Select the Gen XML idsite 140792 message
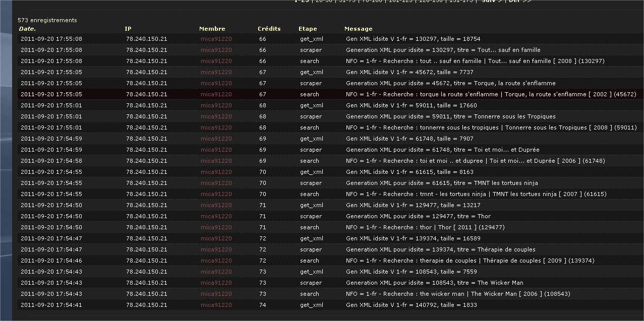 (x=411, y=305)
